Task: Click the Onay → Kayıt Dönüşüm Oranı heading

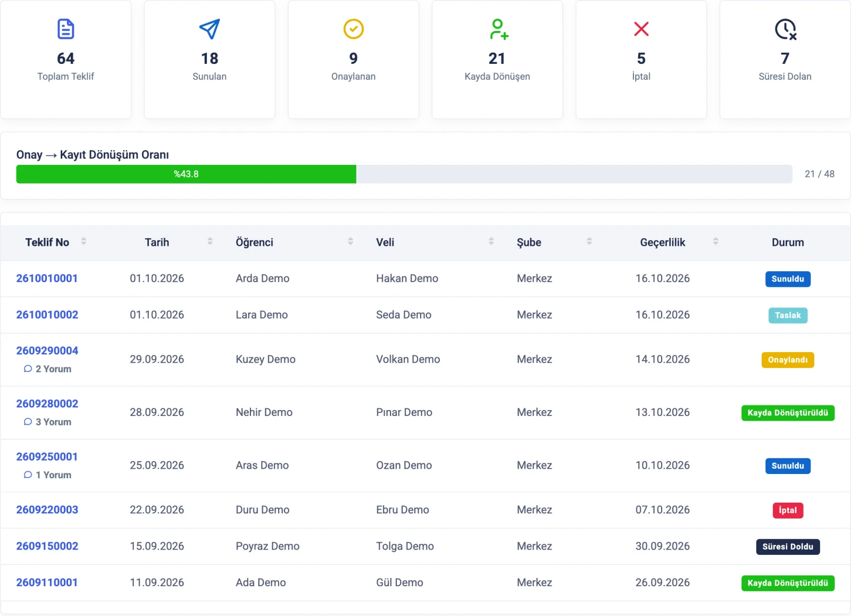Action: tap(93, 155)
